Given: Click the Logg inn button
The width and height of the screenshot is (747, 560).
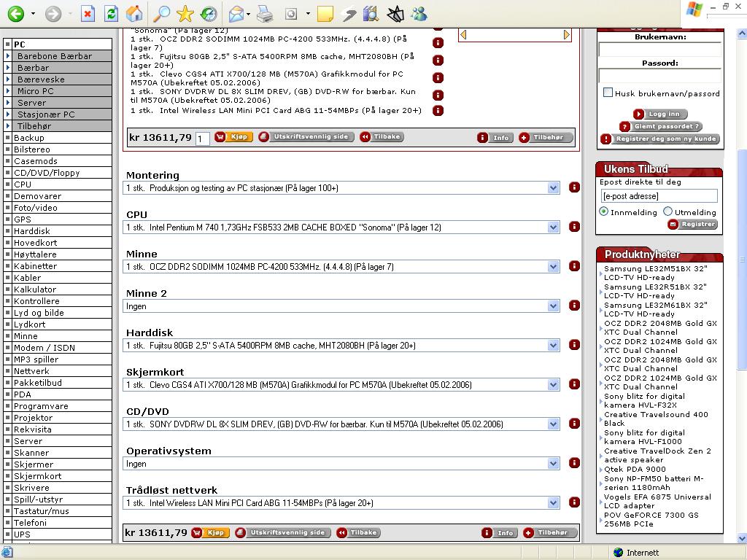Looking at the screenshot, I should tap(661, 114).
